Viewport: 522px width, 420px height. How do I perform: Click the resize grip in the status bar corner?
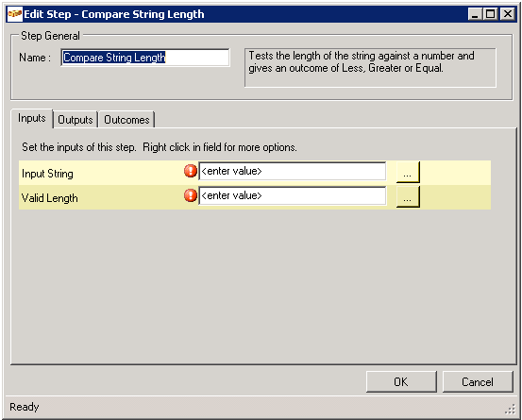(510, 410)
